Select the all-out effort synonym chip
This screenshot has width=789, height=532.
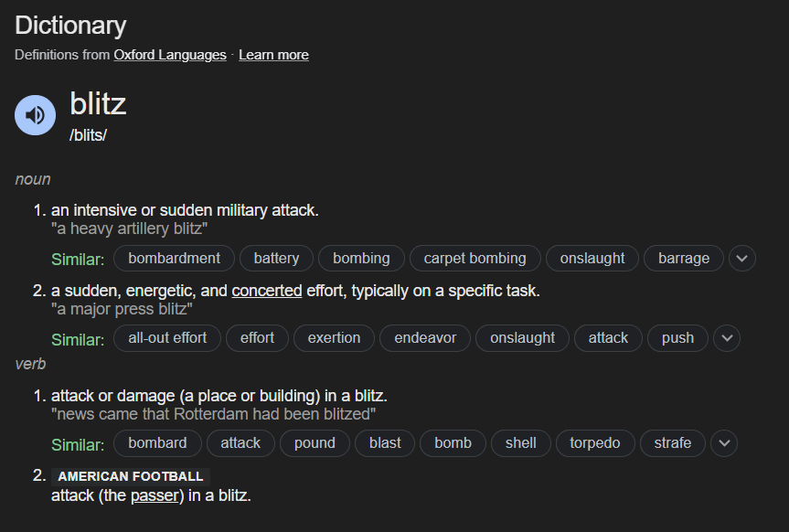click(167, 338)
